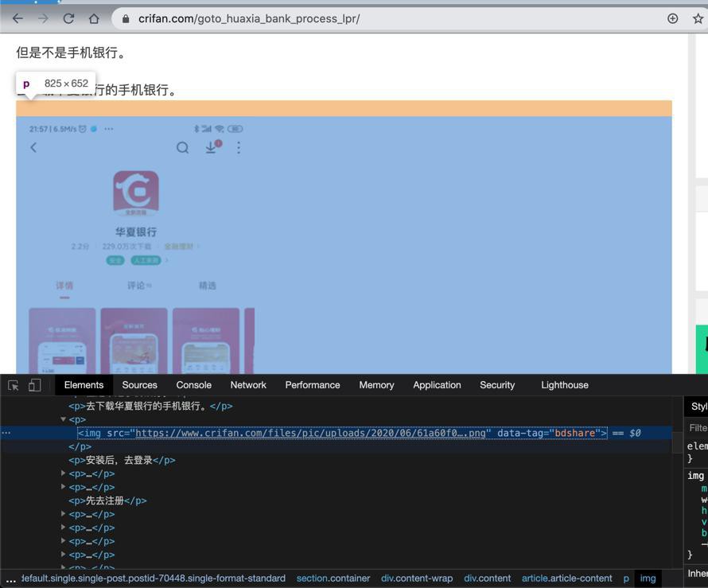708x588 pixels.
Task: Select the p node reading 安装后，去登录
Action: [122, 460]
